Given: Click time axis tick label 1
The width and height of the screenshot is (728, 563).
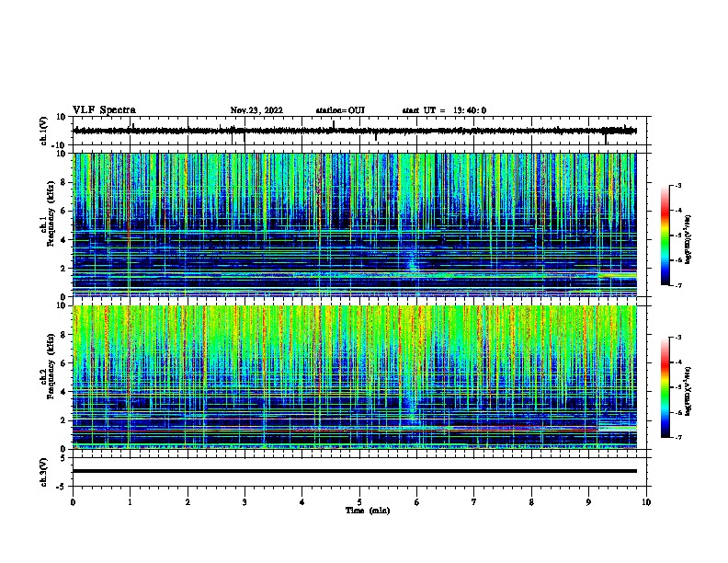Looking at the screenshot, I should click(130, 502).
